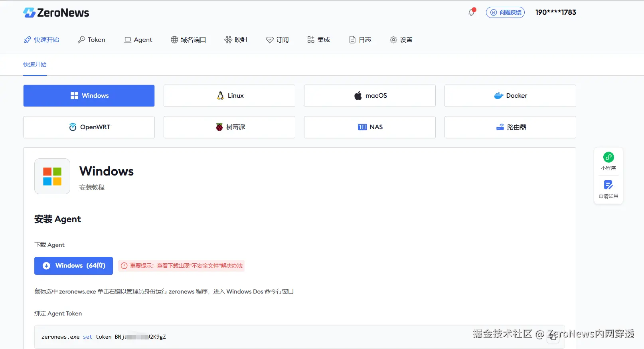Open the 订阅 subscription page

[277, 40]
